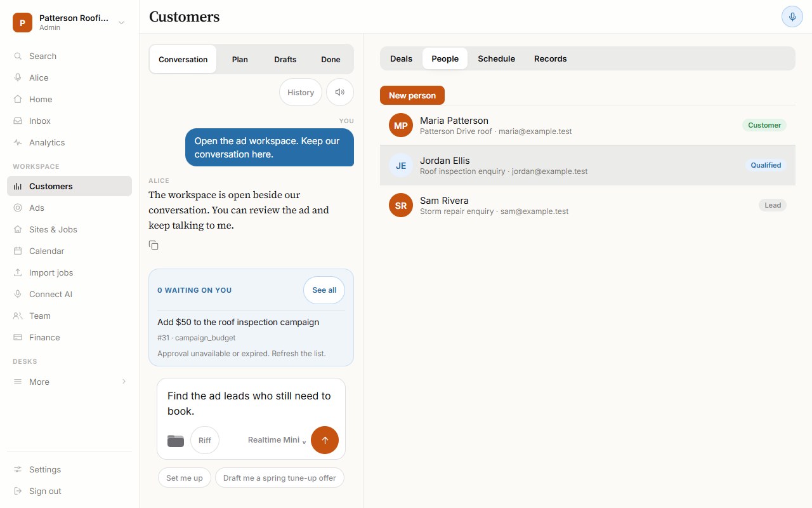The width and height of the screenshot is (812, 508).
Task: Go to Home via the house icon
Action: pos(18,99)
